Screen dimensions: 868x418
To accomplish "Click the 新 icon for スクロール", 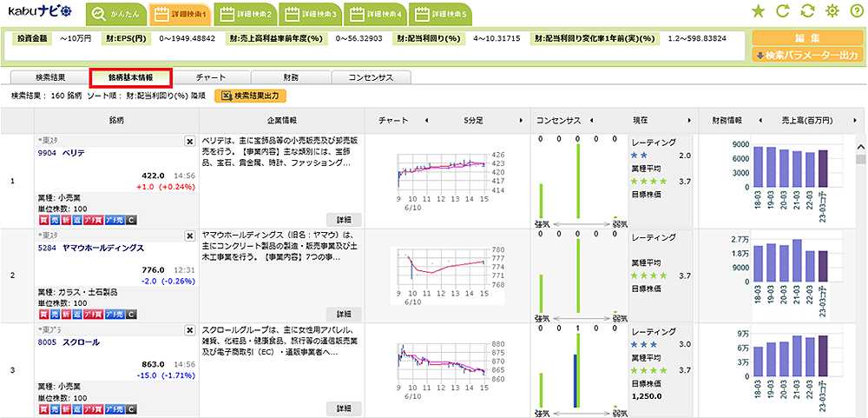I will click(x=67, y=409).
